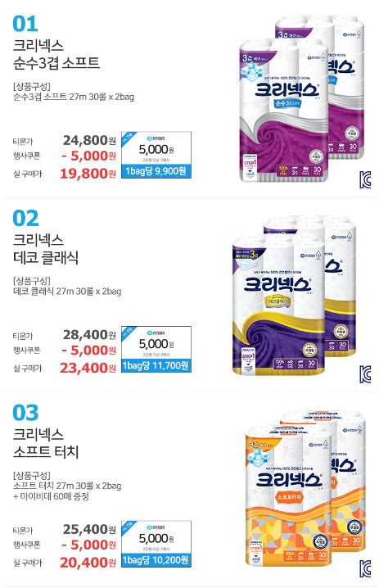Click the red 19,800원 final price
This screenshot has width=379, height=588.
coord(88,174)
